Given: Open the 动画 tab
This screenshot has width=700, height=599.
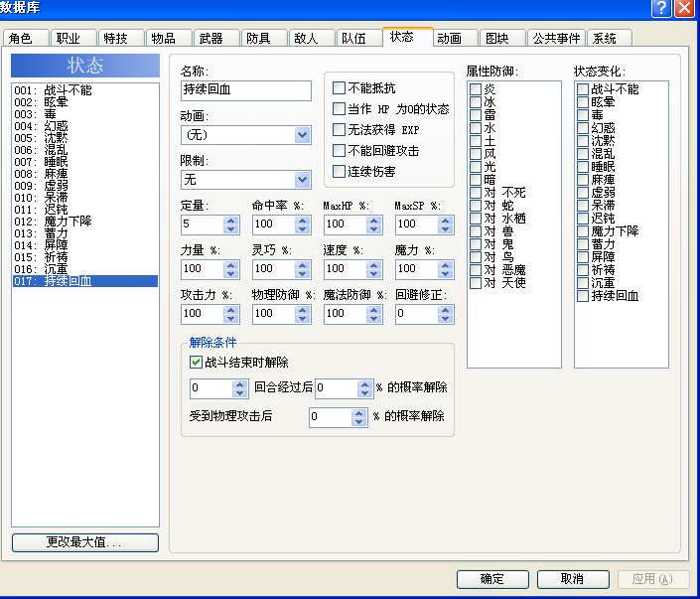Looking at the screenshot, I should pos(455,39).
